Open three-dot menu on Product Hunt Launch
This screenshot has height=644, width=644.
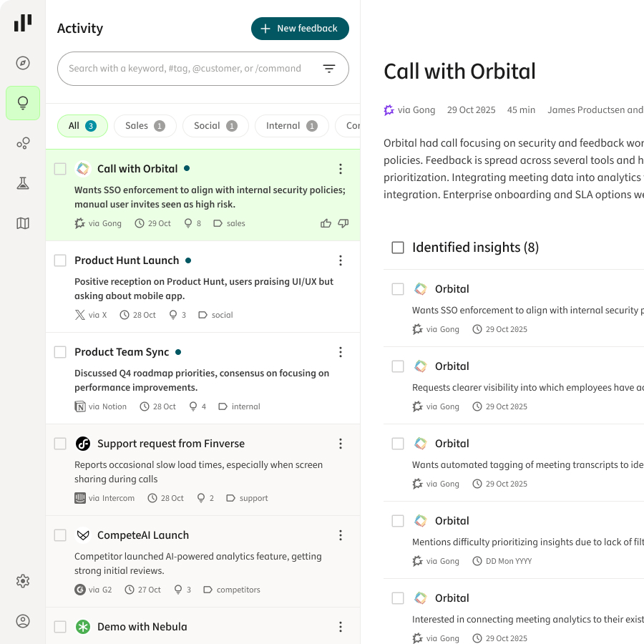(x=341, y=260)
